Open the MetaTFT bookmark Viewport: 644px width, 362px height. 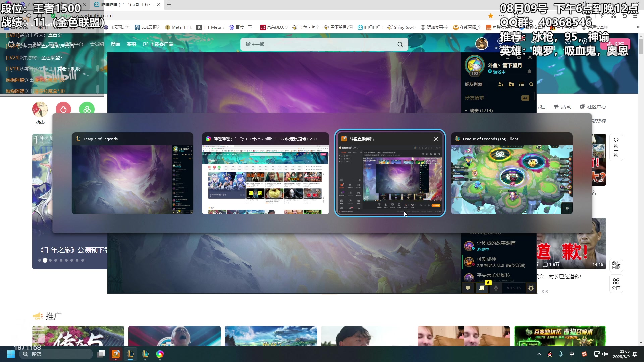point(178,27)
